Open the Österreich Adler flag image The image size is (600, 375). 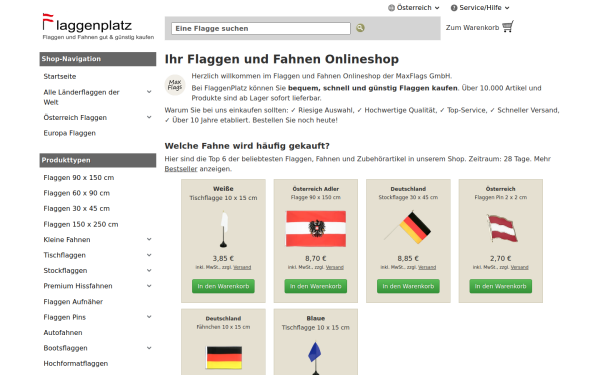pos(316,229)
